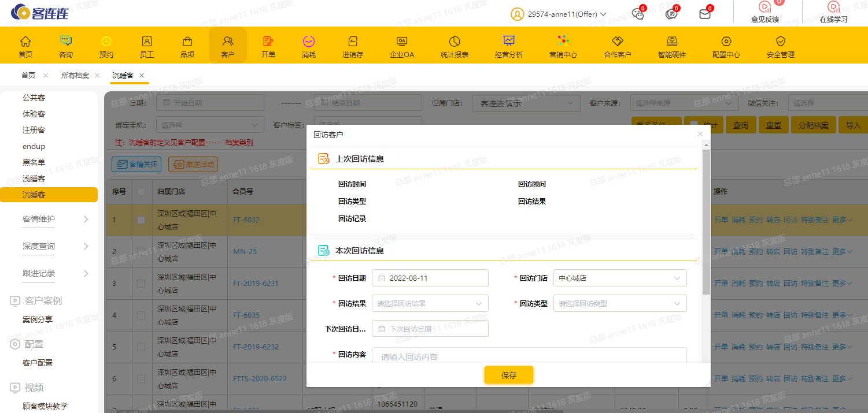Click the 保存 save button
868x413 pixels.
pos(508,375)
